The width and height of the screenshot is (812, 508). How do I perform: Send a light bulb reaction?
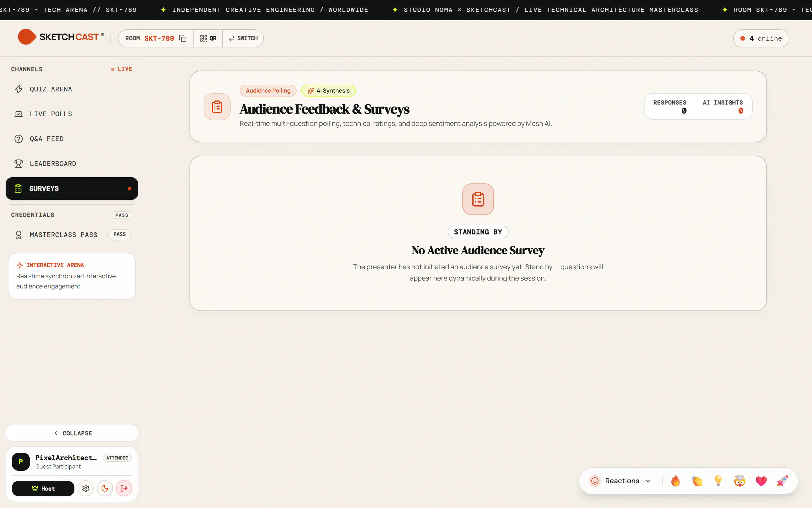(718, 481)
